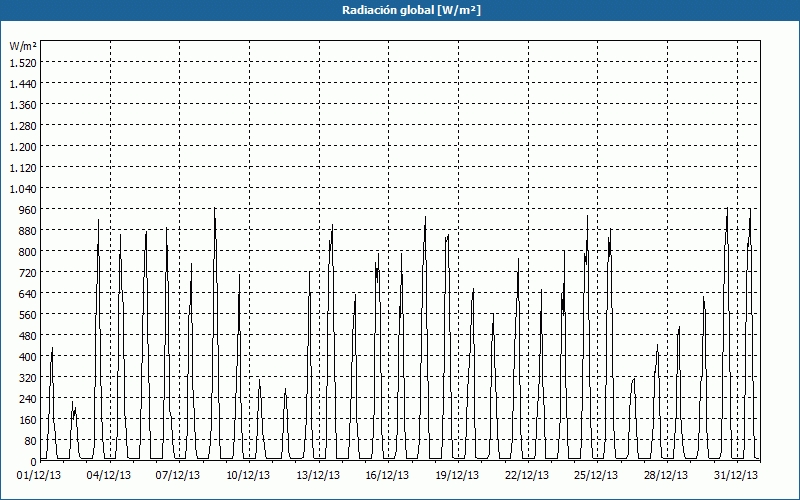Click the 1.520 y-axis value
This screenshot has height=500, width=800.
pos(22,62)
